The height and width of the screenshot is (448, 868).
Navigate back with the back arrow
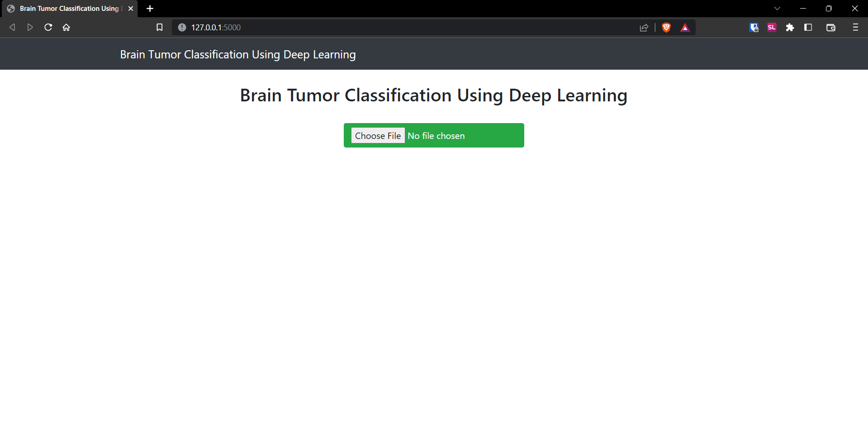pyautogui.click(x=12, y=27)
